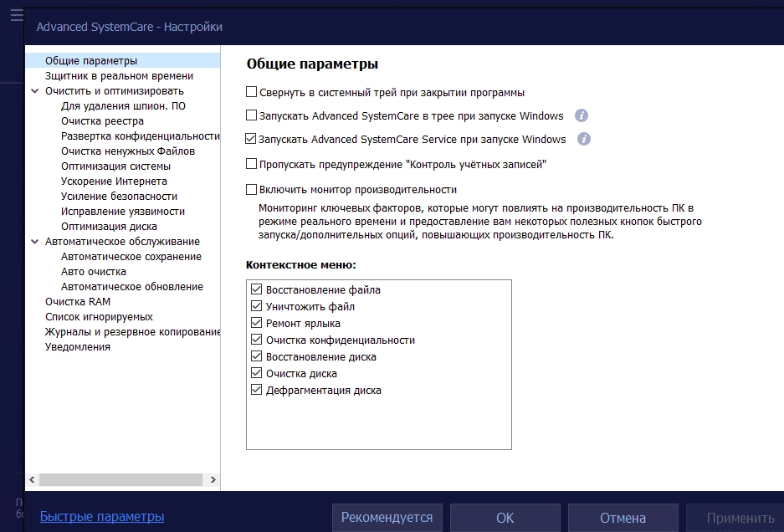Enable 'Включить монитор производительности' checkbox
Screen dimensions: 784x532
pyautogui.click(x=251, y=190)
